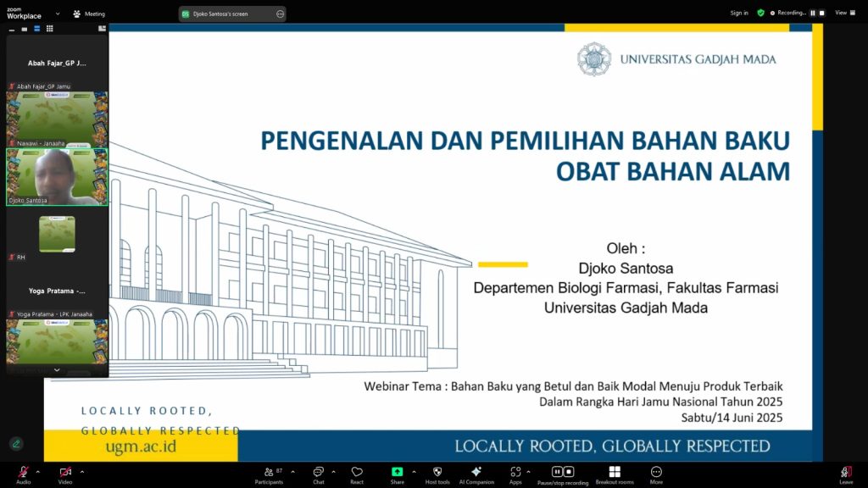The width and height of the screenshot is (868, 488).
Task: Toggle Pause/stop recording control
Action: pos(563,473)
